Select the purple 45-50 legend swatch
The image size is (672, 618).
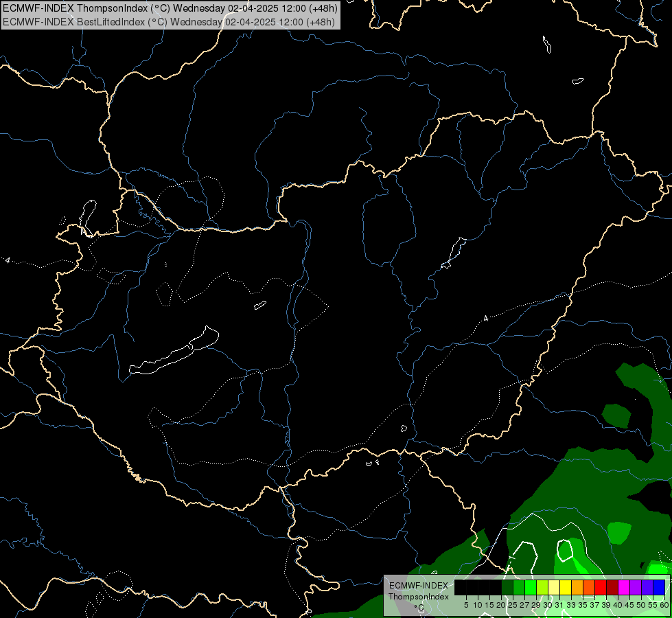click(636, 587)
